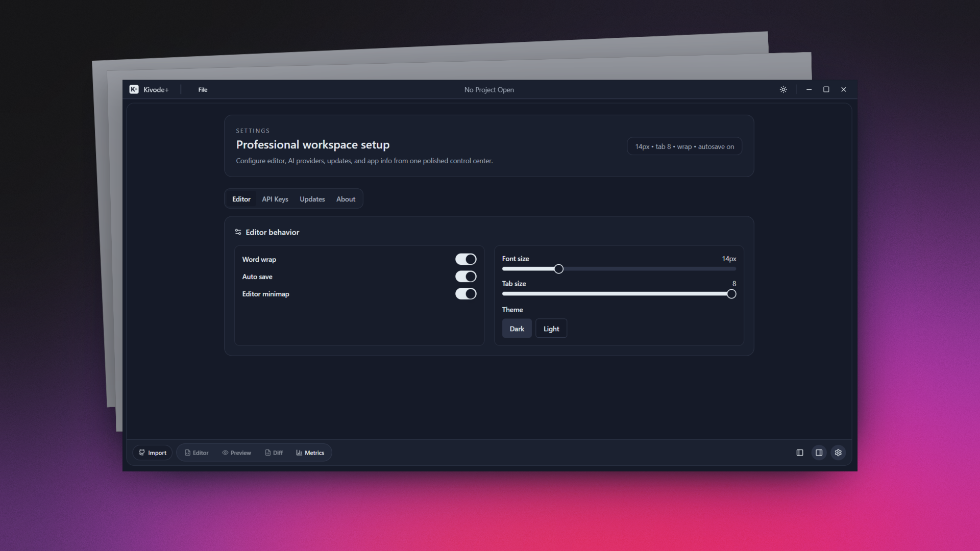The image size is (980, 551).
Task: Open the Metrics view
Action: pyautogui.click(x=310, y=453)
